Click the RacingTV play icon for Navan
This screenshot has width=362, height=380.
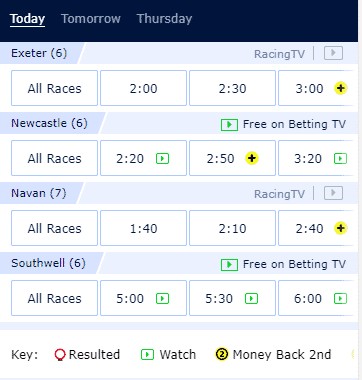point(333,193)
